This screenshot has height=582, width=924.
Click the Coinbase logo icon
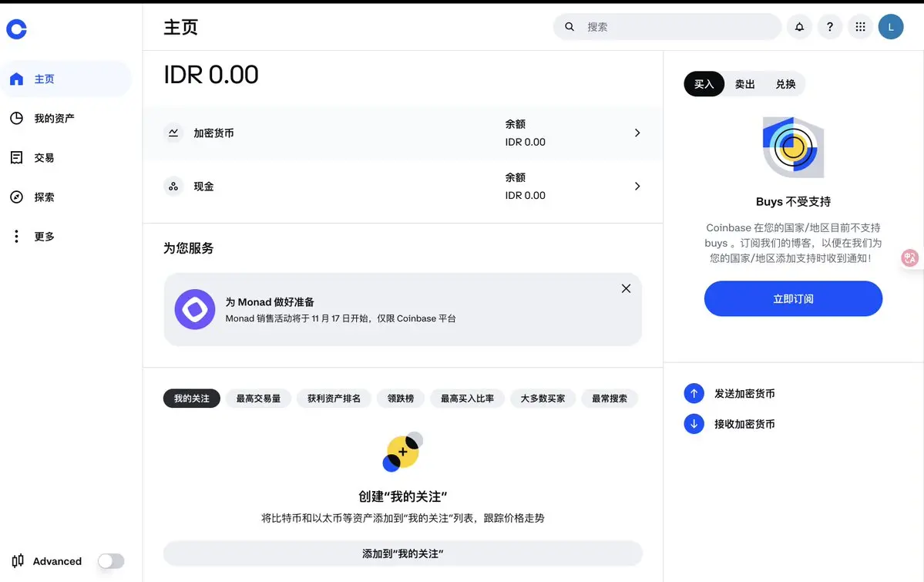[16, 29]
